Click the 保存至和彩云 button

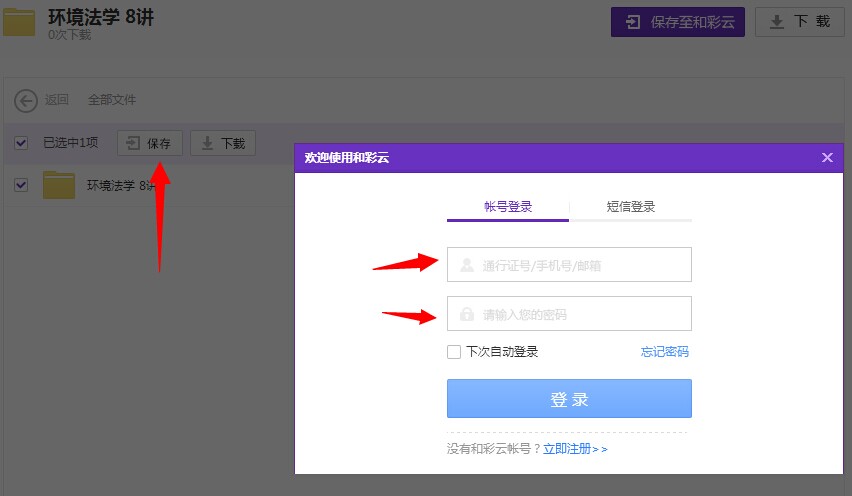click(x=678, y=22)
